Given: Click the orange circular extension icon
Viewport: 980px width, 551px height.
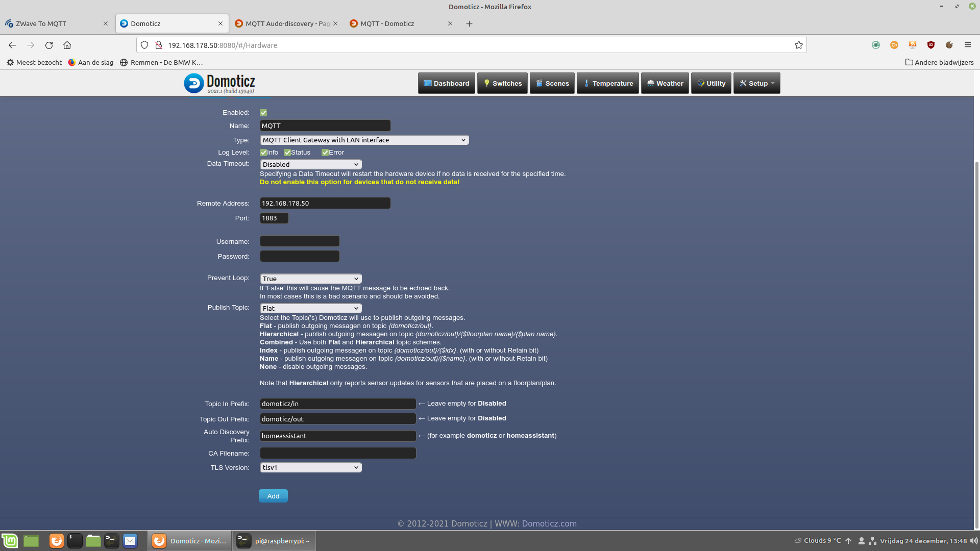Looking at the screenshot, I should (x=894, y=45).
